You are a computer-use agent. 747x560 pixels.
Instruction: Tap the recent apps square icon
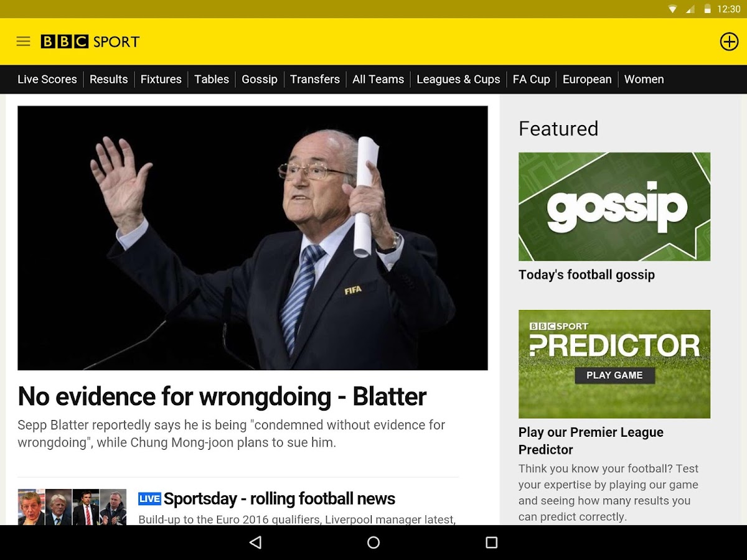coord(492,543)
